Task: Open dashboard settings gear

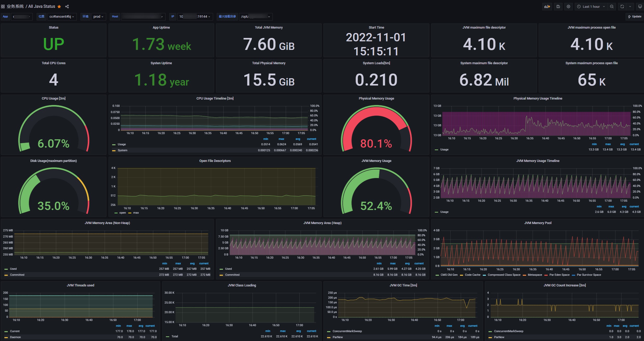Action: [568, 7]
